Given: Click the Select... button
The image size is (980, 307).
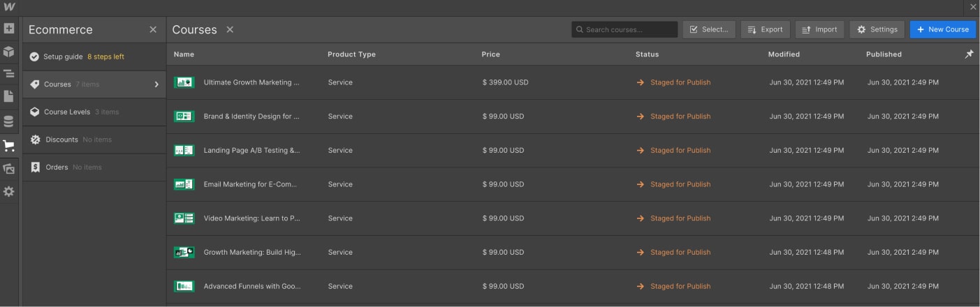Looking at the screenshot, I should pos(709,29).
